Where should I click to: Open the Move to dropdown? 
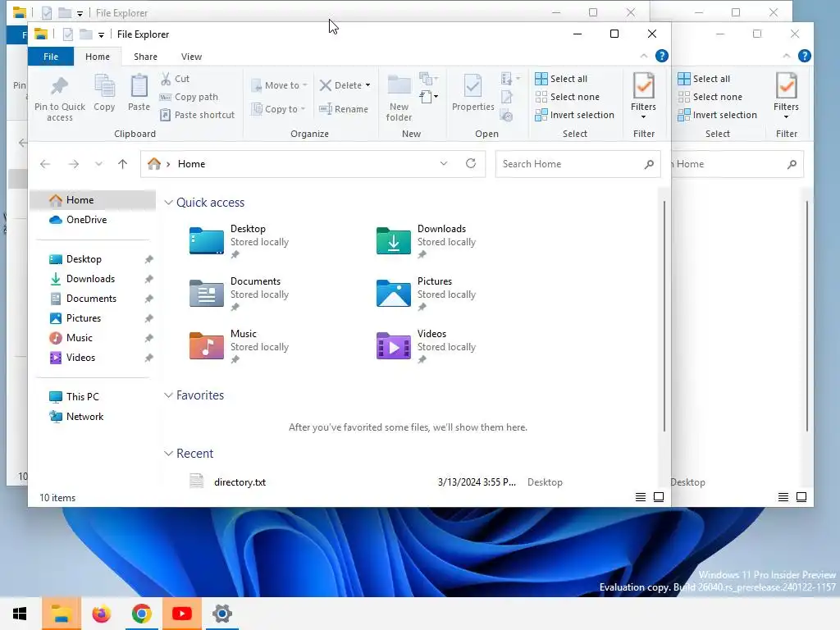279,85
